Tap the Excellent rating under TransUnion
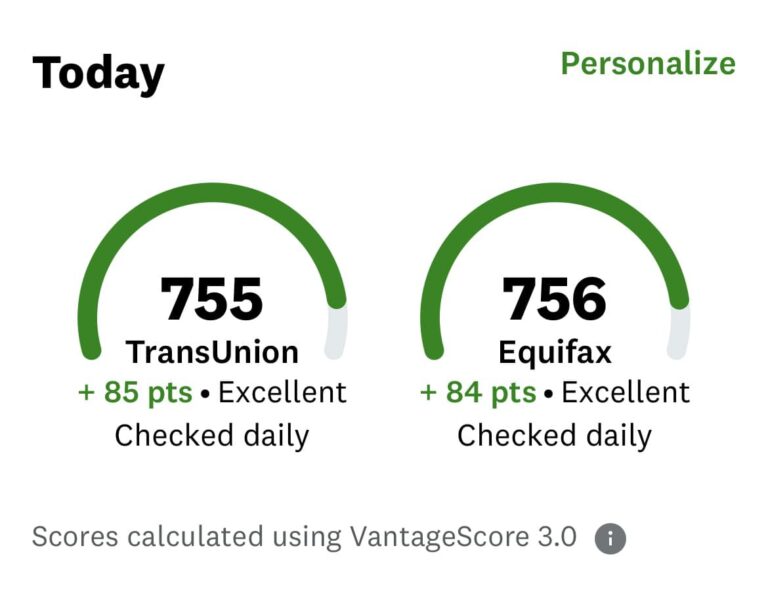 [282, 392]
